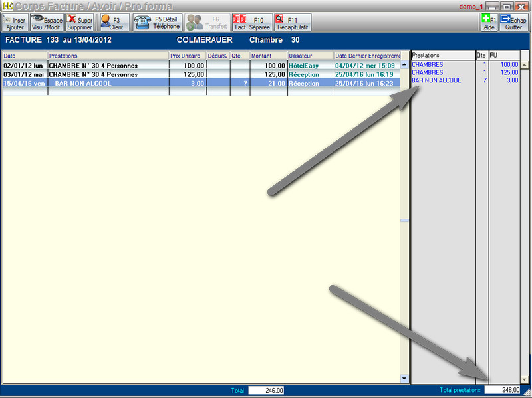Click the Date column header
The width and height of the screenshot is (532, 398).
pos(25,56)
